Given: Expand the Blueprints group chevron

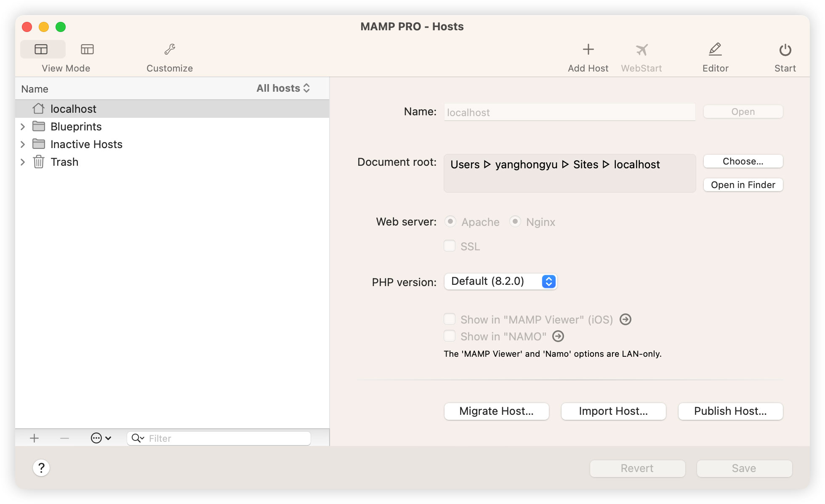Looking at the screenshot, I should 23,127.
